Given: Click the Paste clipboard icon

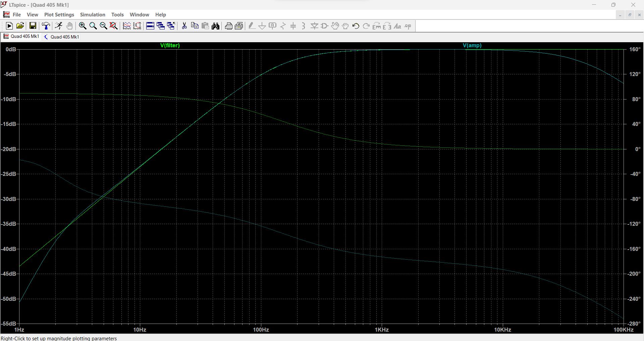Looking at the screenshot, I should pos(205,26).
